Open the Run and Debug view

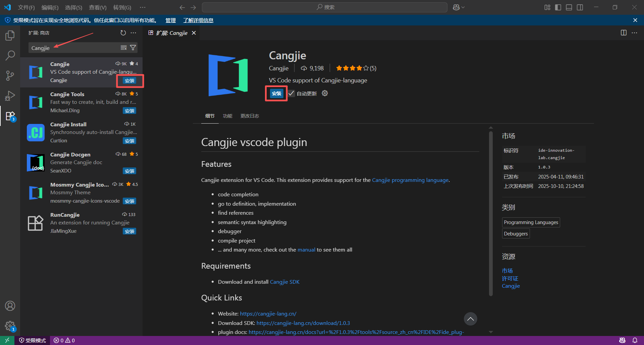click(10, 96)
